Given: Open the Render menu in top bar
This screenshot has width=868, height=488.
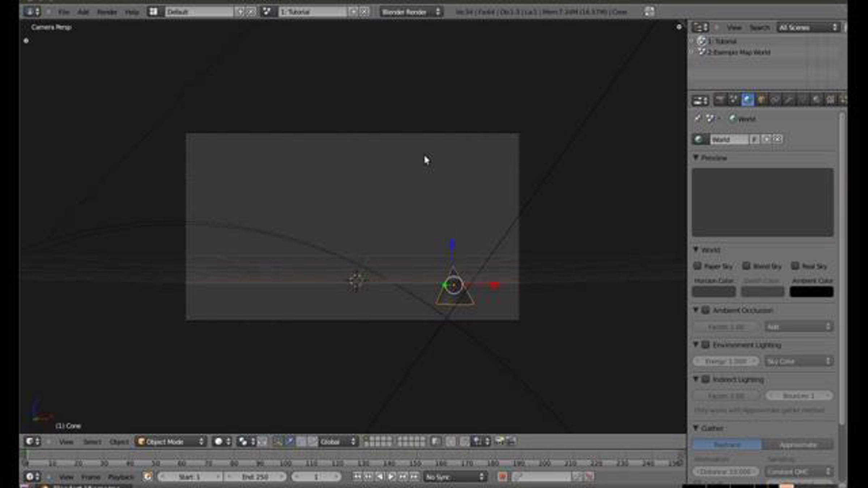Looking at the screenshot, I should pos(107,12).
